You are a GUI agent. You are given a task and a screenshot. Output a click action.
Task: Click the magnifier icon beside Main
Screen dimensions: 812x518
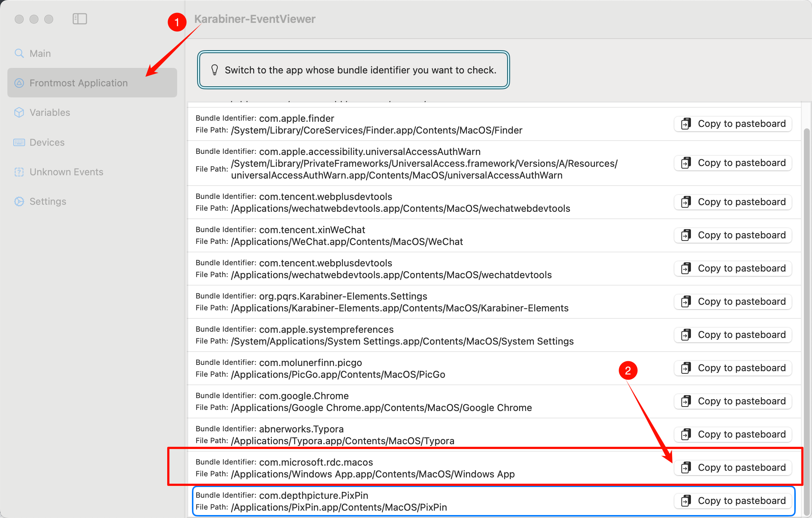point(19,53)
